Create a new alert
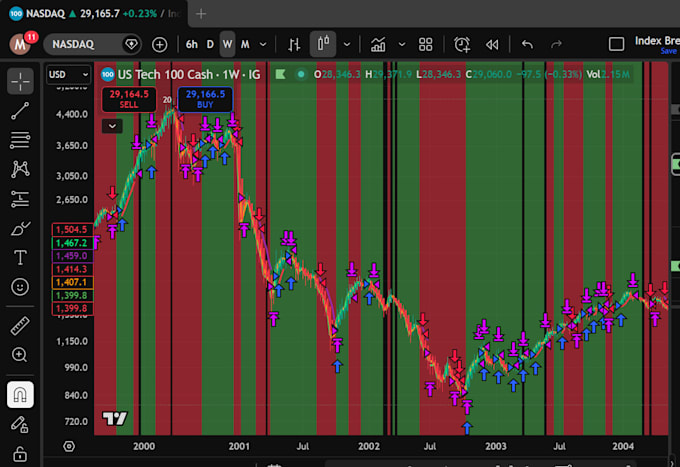 (462, 44)
